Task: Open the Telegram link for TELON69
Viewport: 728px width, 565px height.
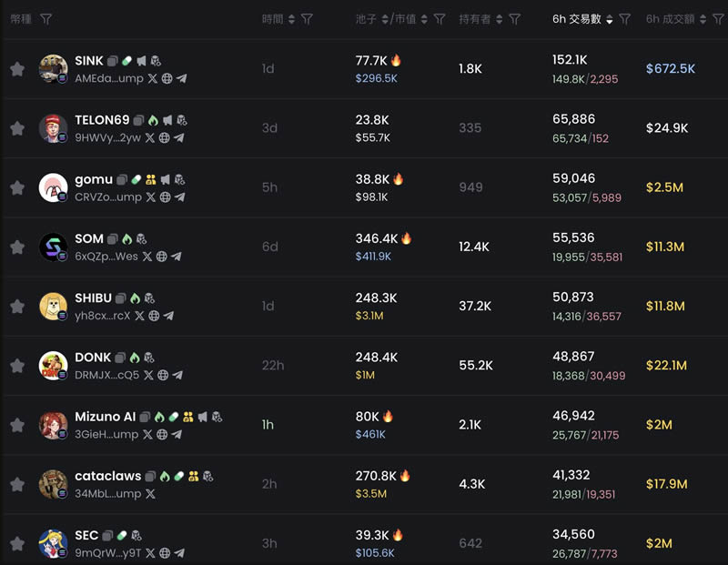Action: (x=179, y=138)
